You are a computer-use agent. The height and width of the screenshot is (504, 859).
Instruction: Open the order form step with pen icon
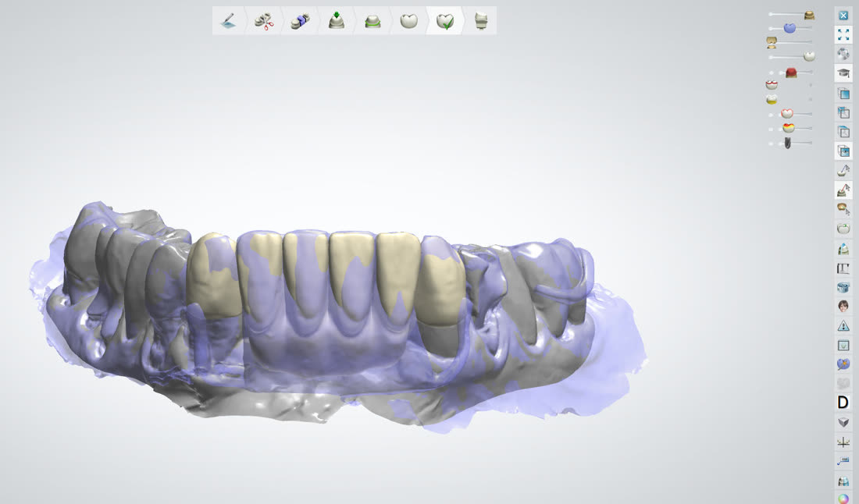229,21
